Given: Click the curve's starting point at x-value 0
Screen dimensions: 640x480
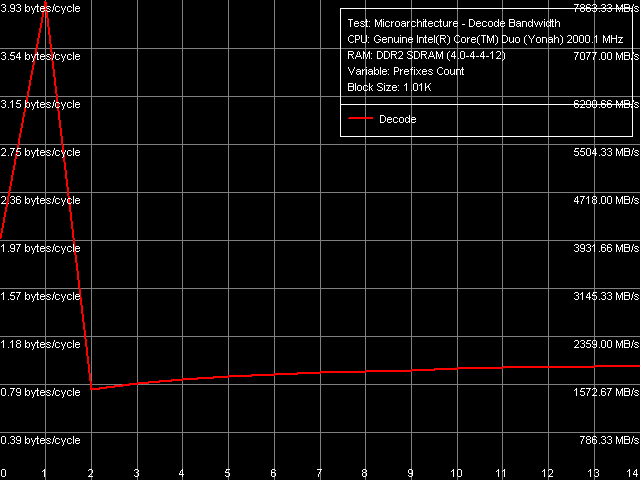Looking at the screenshot, I should coord(2,241).
